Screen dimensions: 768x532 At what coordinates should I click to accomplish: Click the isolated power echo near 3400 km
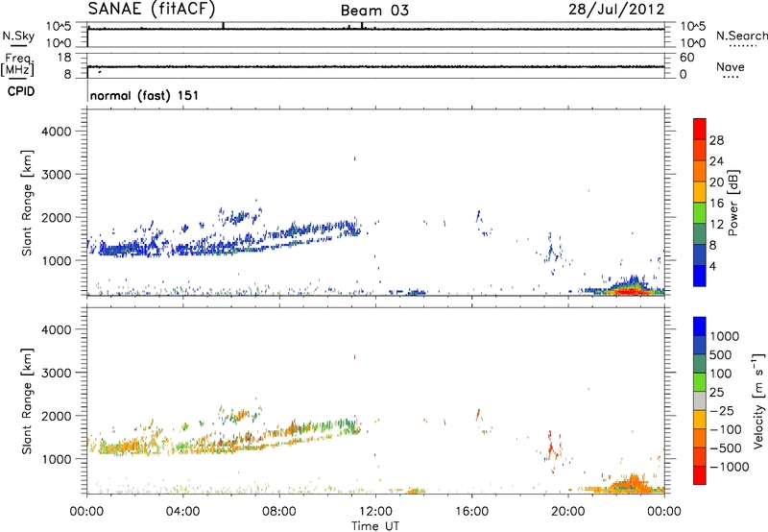(x=354, y=158)
